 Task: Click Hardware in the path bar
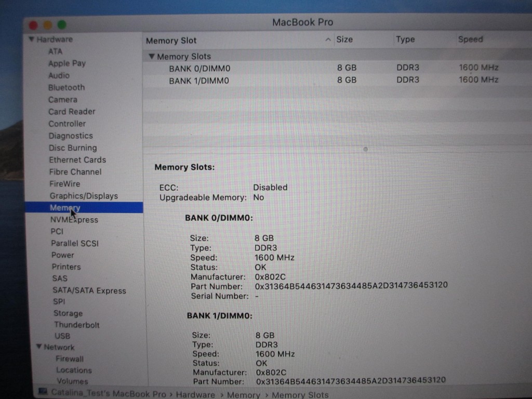[195, 395]
